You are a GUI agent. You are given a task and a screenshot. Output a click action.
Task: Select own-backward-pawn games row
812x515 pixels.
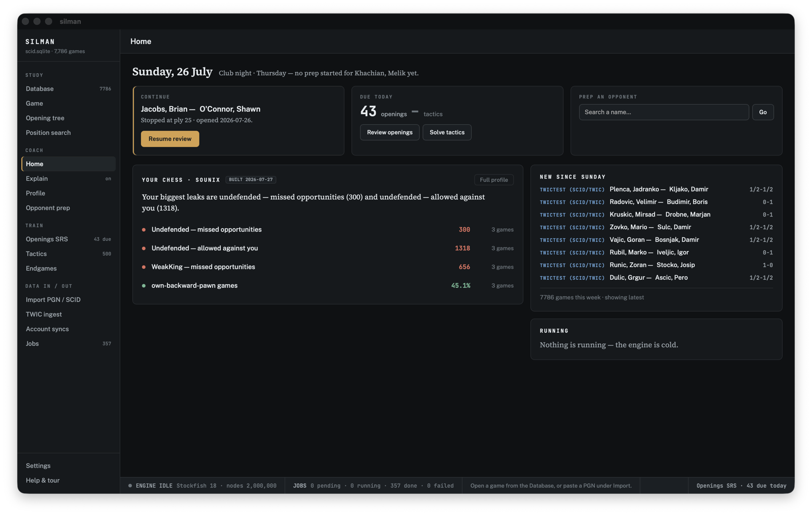[327, 286]
